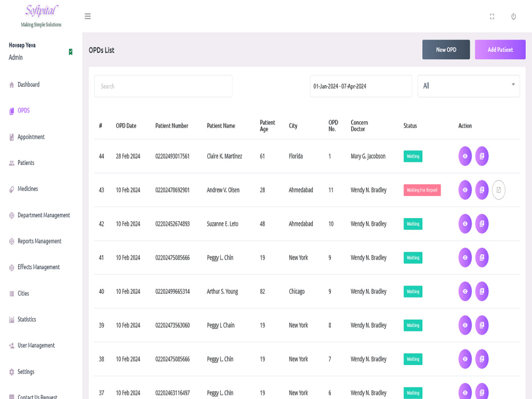The height and width of the screenshot is (399, 532).
Task: Focus the Search input field
Action: 163,86
